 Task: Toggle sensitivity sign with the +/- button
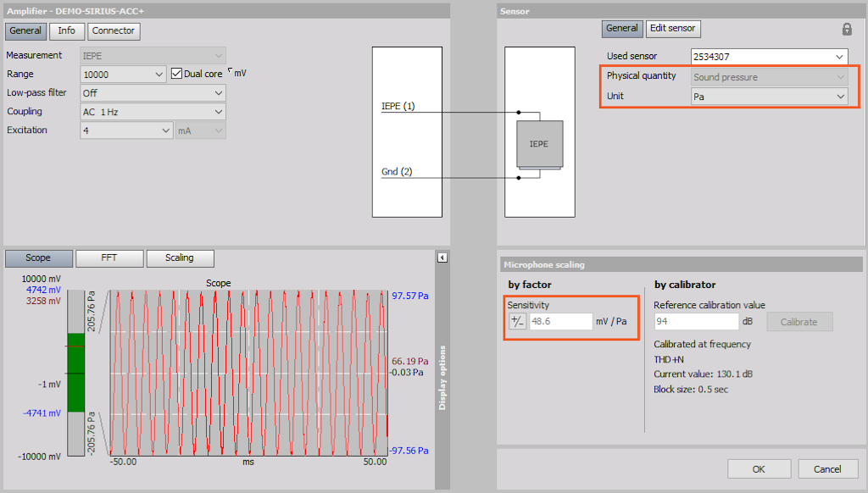click(x=517, y=322)
